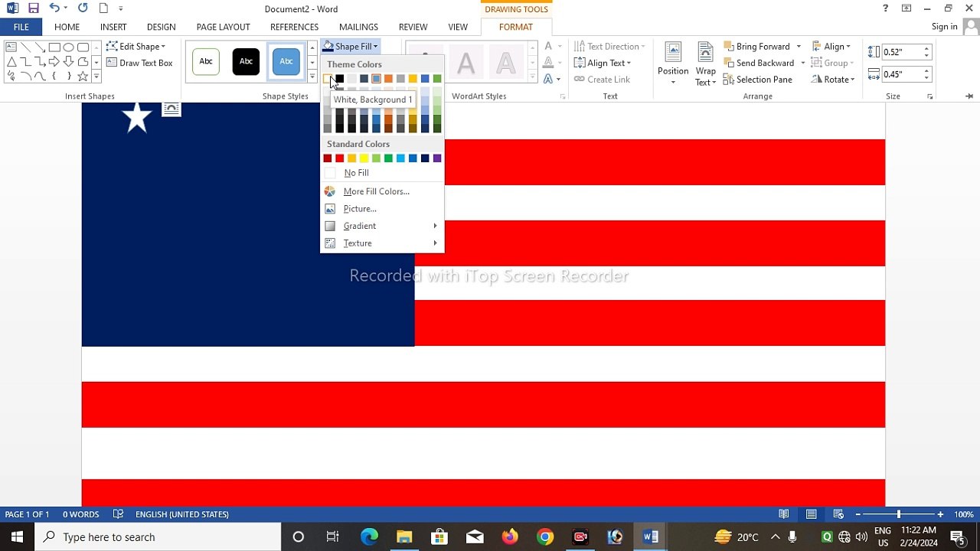Viewport: 980px width, 551px height.
Task: Switch to the VIEW tab
Action: tap(458, 27)
